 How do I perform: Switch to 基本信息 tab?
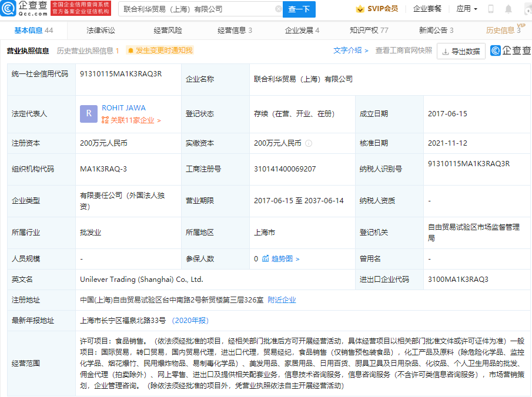point(34,30)
